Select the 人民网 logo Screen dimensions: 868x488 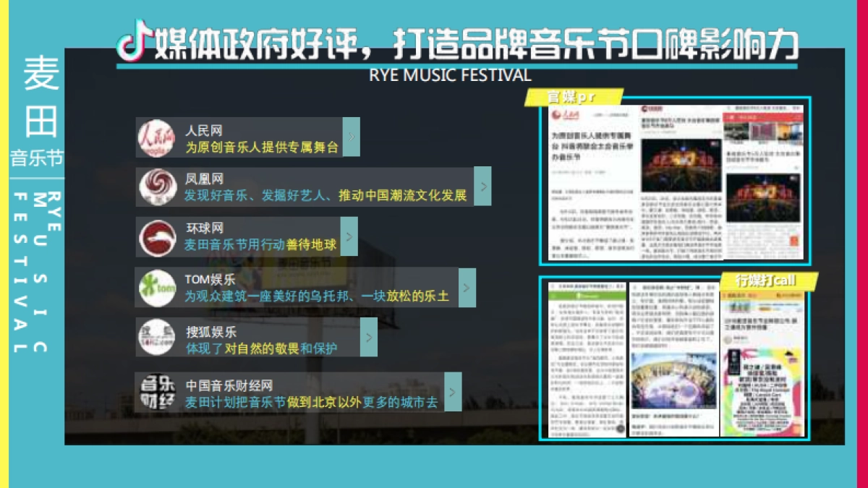(156, 137)
